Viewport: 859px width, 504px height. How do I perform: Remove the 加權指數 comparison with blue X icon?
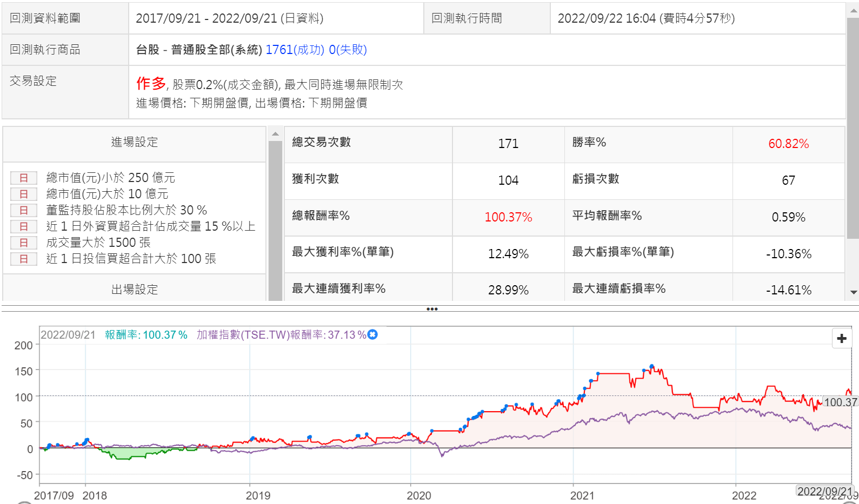372,335
